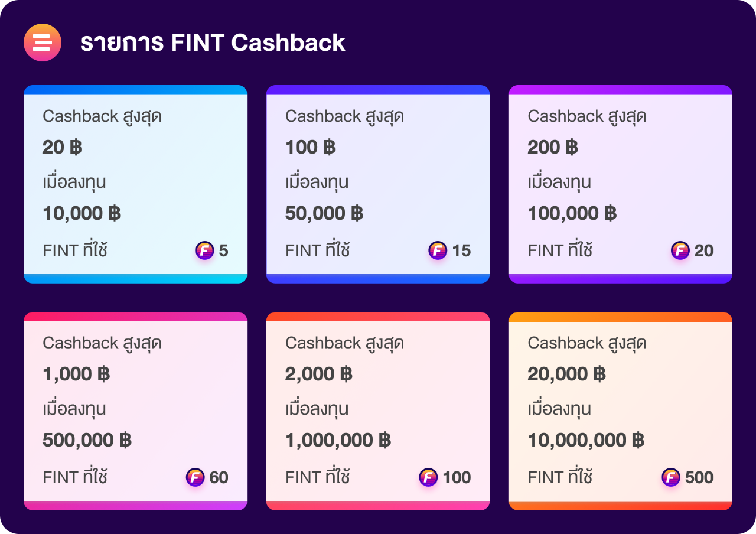The width and height of the screenshot is (756, 534).
Task: Select the 20 ฿ cashback card
Action: [135, 184]
